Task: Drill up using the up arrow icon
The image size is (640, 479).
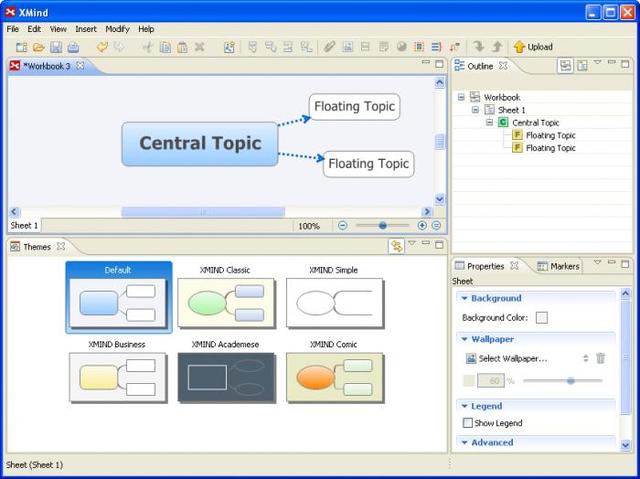Action: 497,47
